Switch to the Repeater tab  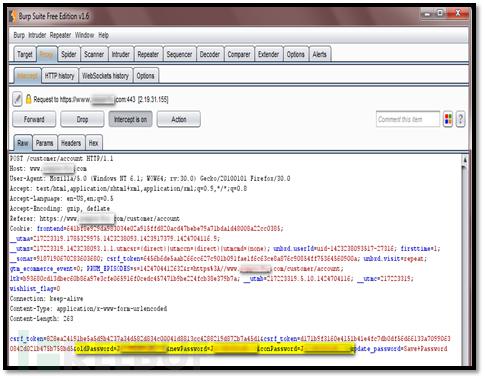[148, 54]
